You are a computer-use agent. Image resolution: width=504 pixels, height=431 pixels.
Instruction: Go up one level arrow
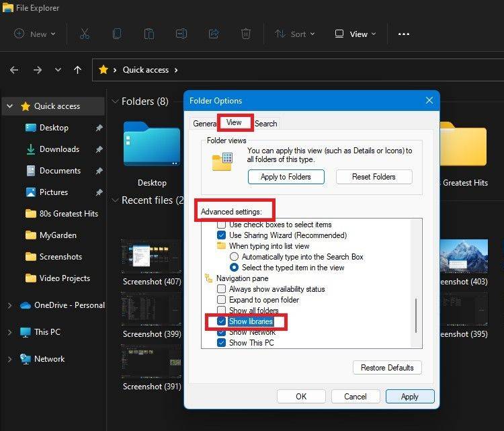click(77, 70)
